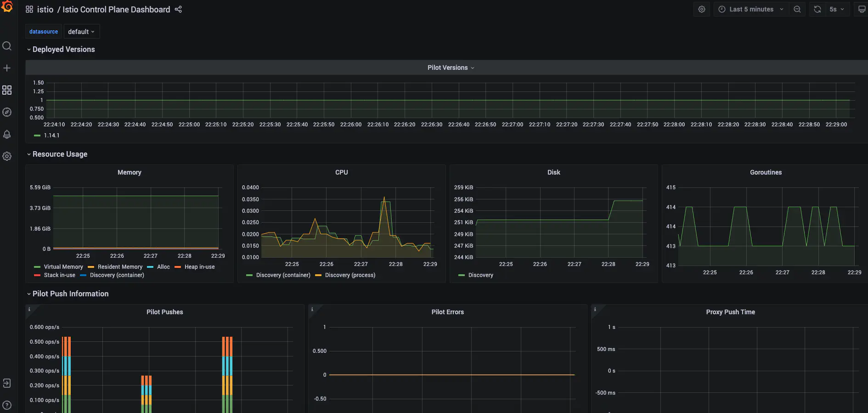
Task: Open the Dashboards grid icon in sidebar
Action: pyautogui.click(x=7, y=90)
